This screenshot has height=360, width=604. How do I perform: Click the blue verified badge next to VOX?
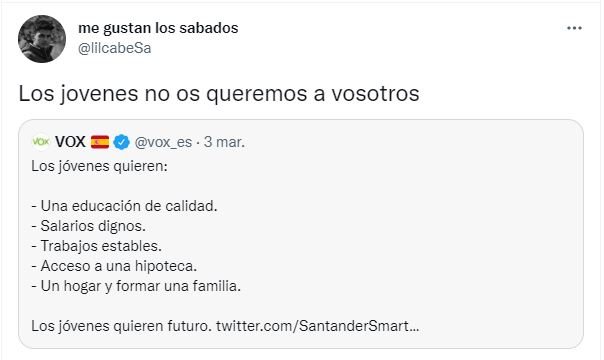[x=121, y=142]
